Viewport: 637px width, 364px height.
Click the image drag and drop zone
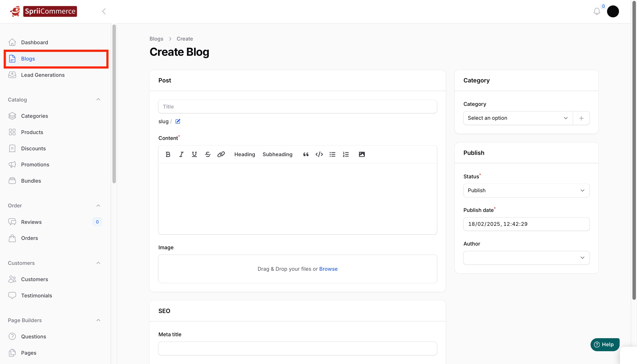click(297, 269)
